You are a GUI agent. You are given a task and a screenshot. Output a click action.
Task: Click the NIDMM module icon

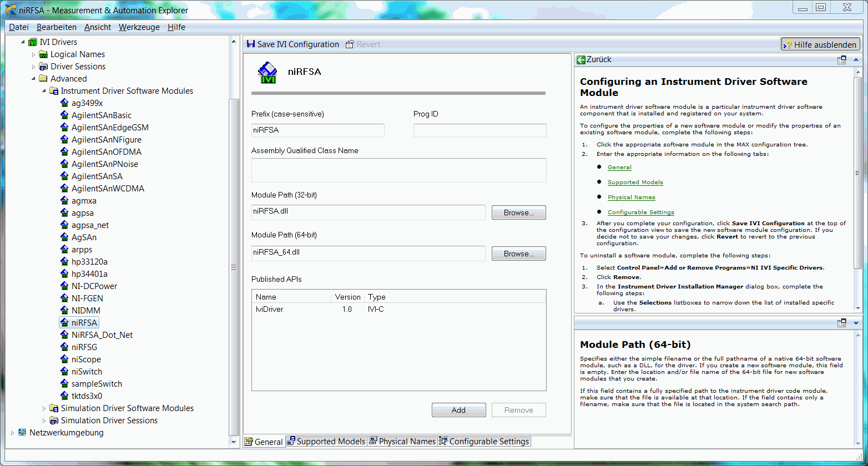tap(64, 311)
